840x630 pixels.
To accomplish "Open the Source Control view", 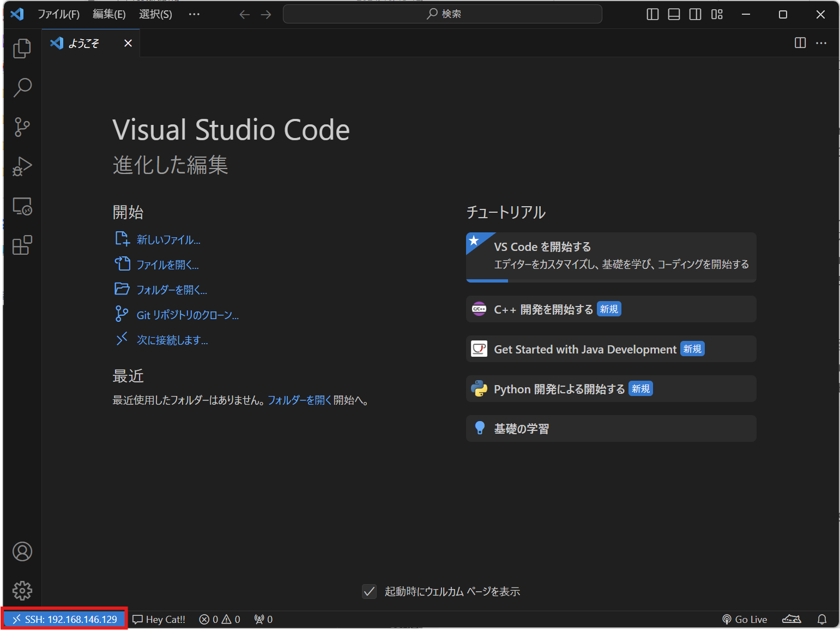I will point(22,127).
